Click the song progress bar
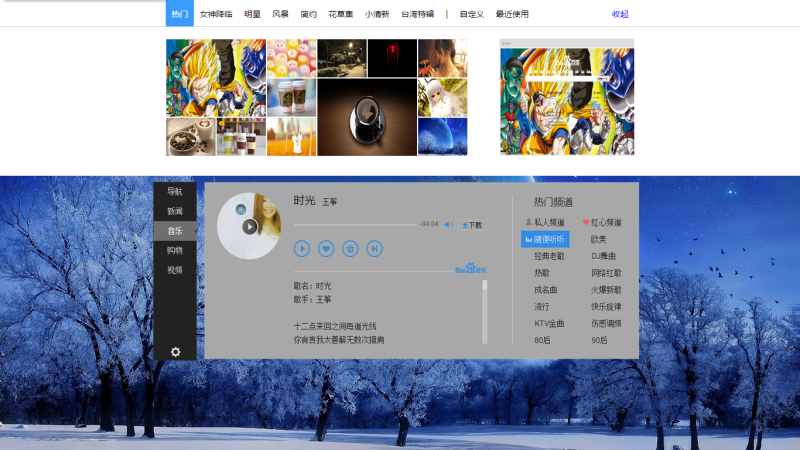This screenshot has height=450, width=800. [x=355, y=225]
